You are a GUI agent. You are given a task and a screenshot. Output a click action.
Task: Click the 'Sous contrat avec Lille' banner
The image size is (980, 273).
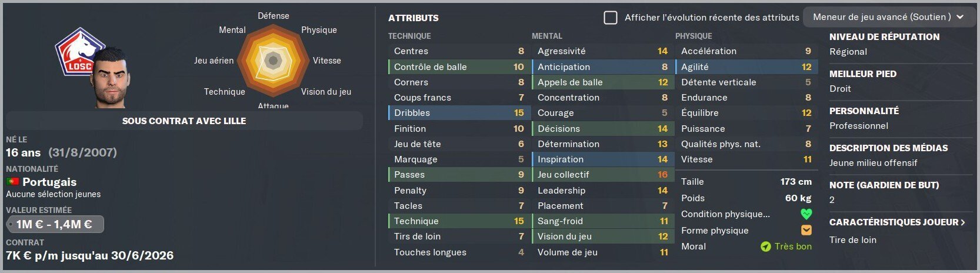(184, 121)
